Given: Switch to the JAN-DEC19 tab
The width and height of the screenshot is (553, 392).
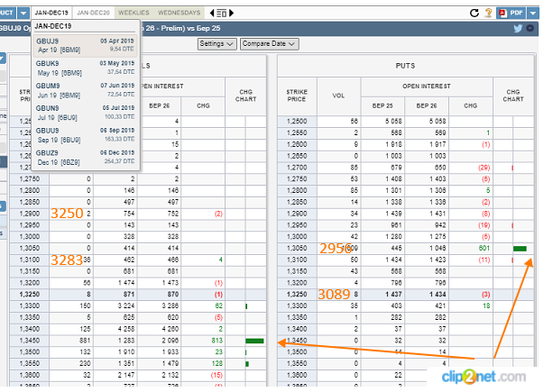Looking at the screenshot, I should tap(51, 13).
